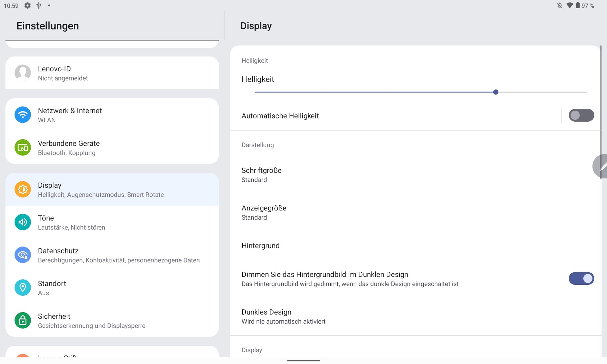The width and height of the screenshot is (607, 364).
Task: Open the Anzeigegröße setting
Action: pos(264,212)
